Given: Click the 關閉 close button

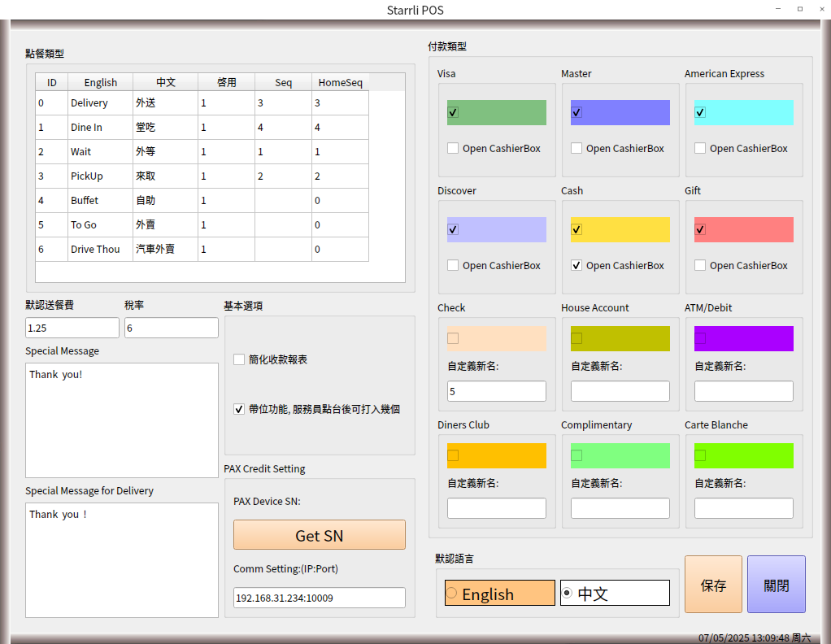Looking at the screenshot, I should (x=776, y=585).
